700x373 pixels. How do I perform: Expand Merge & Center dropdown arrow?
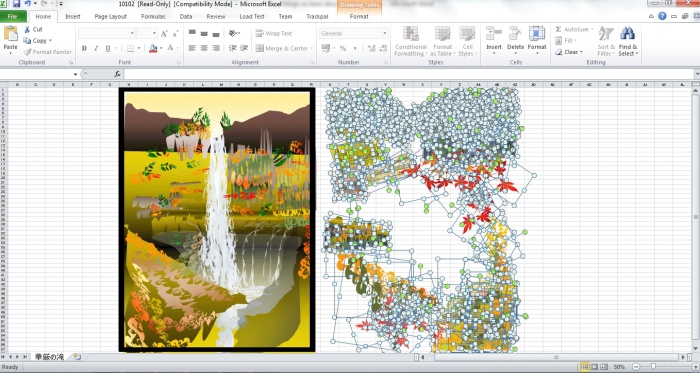(311, 48)
